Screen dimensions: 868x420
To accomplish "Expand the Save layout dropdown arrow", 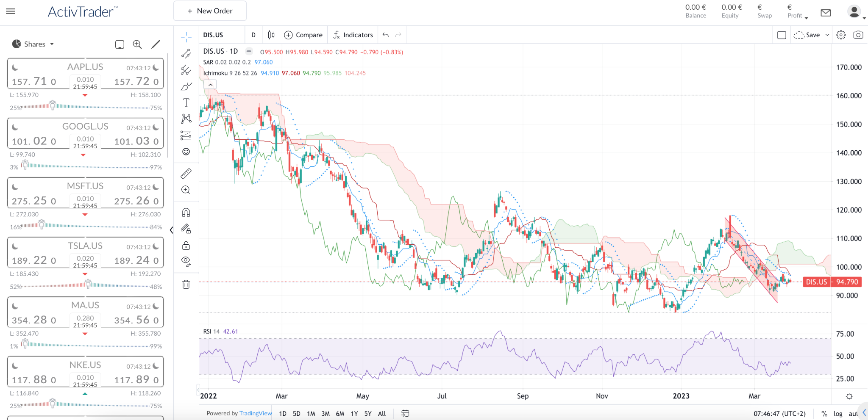I will click(827, 35).
